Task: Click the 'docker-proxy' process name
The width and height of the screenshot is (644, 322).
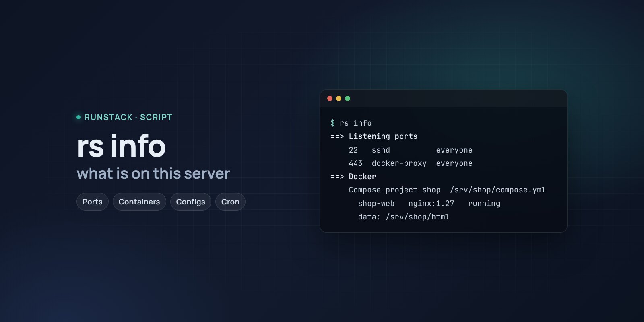Action: point(399,163)
